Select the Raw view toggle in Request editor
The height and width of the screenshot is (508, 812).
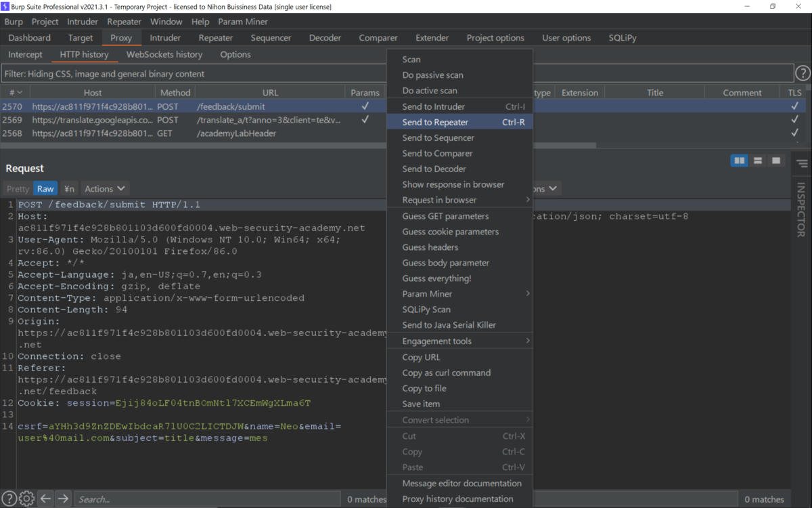click(45, 188)
